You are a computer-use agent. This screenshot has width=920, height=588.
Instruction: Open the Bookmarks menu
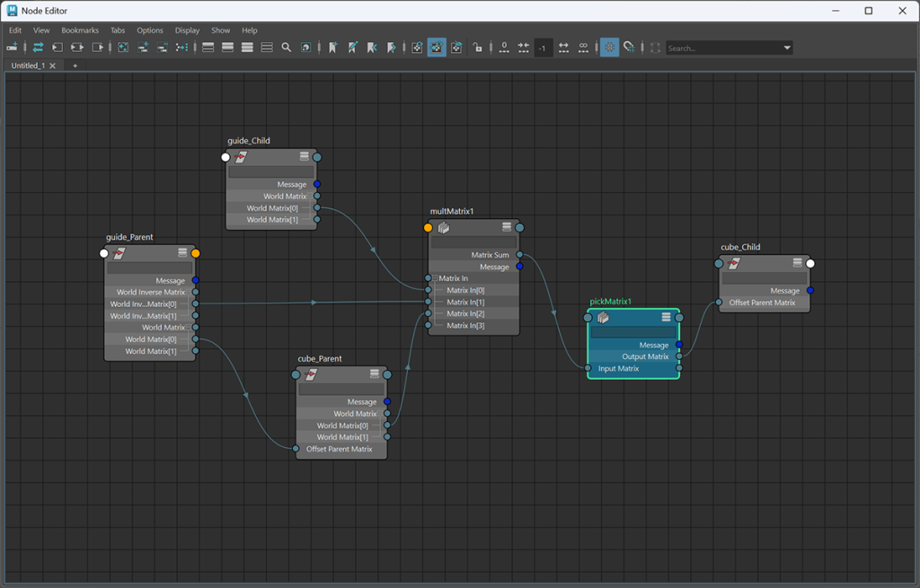click(80, 31)
